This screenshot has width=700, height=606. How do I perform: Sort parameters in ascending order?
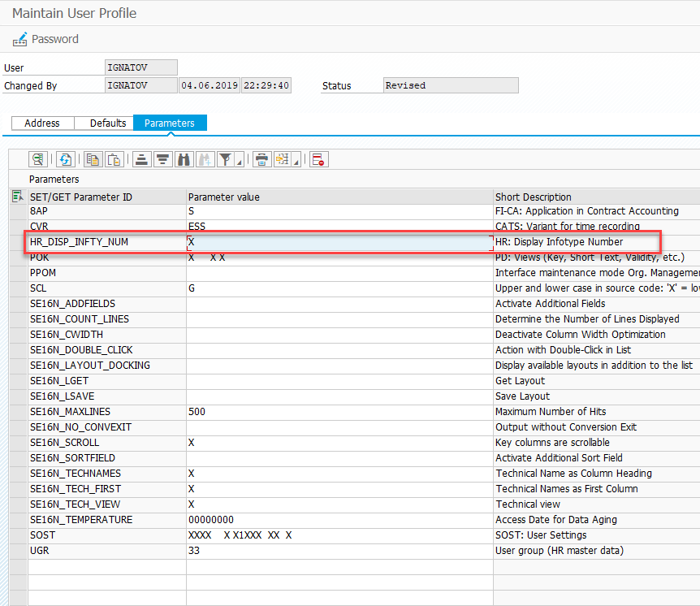click(x=141, y=159)
